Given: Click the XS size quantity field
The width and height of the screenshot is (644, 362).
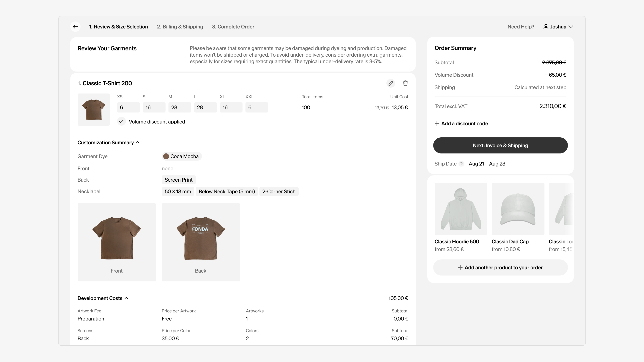Looking at the screenshot, I should tap(128, 107).
